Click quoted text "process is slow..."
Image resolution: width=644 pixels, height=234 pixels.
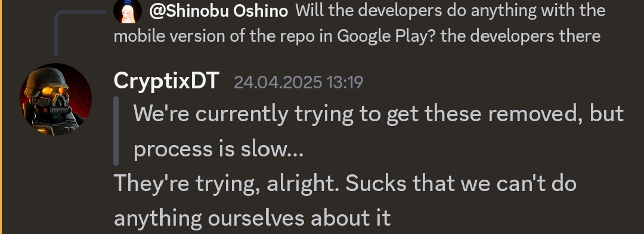click(x=218, y=148)
